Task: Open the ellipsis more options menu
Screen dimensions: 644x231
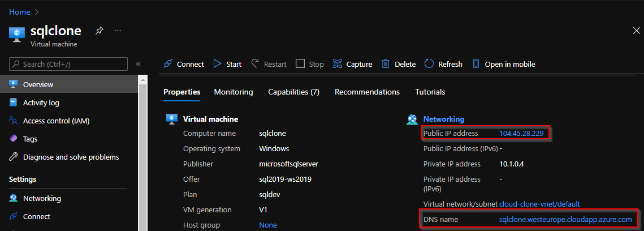Action: [x=118, y=31]
